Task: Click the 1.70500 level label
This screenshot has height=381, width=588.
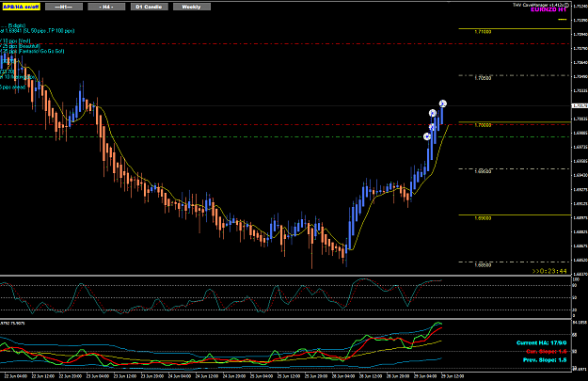Action: 483,78
